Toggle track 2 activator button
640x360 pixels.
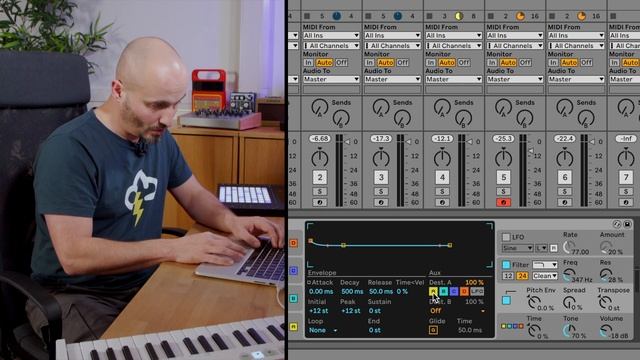click(320, 177)
